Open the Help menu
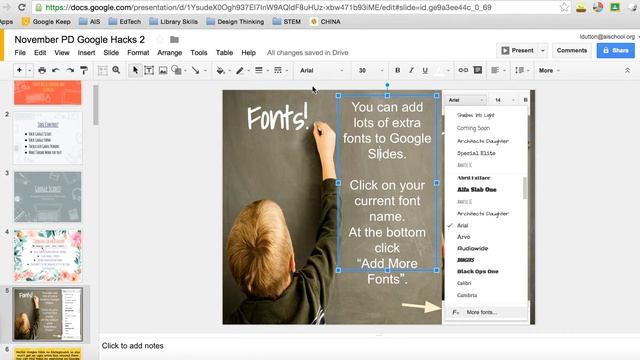Image resolution: width=640 pixels, height=360 pixels. (248, 53)
